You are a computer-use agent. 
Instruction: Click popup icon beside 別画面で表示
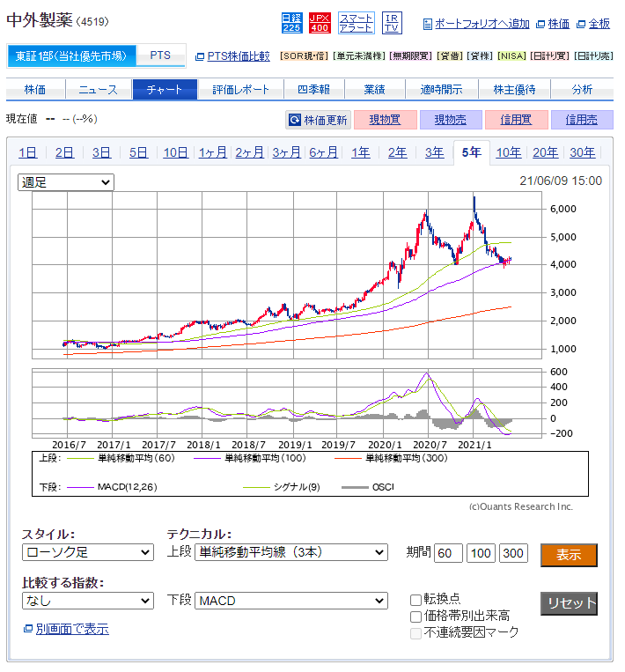click(28, 629)
